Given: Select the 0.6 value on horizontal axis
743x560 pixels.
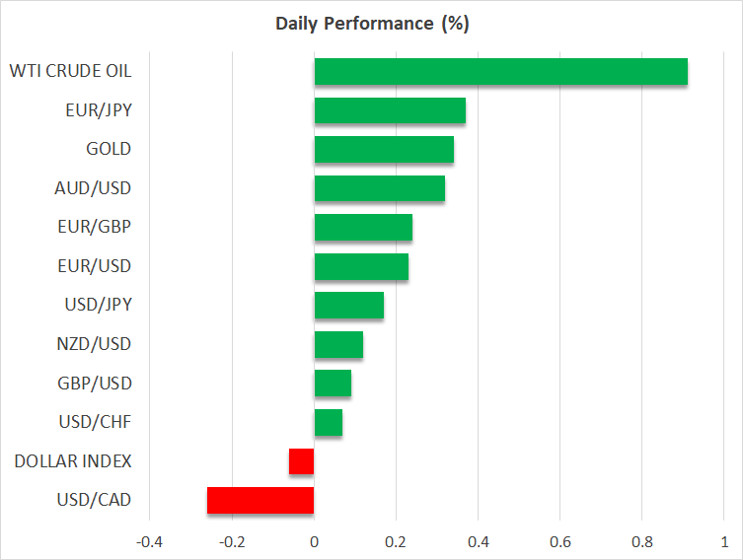Looking at the screenshot, I should (x=559, y=541).
